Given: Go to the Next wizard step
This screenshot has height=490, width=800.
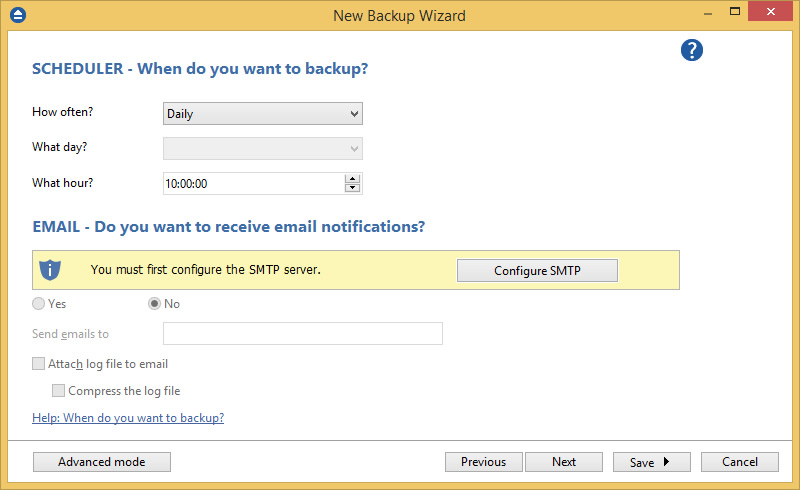Looking at the screenshot, I should coord(564,462).
